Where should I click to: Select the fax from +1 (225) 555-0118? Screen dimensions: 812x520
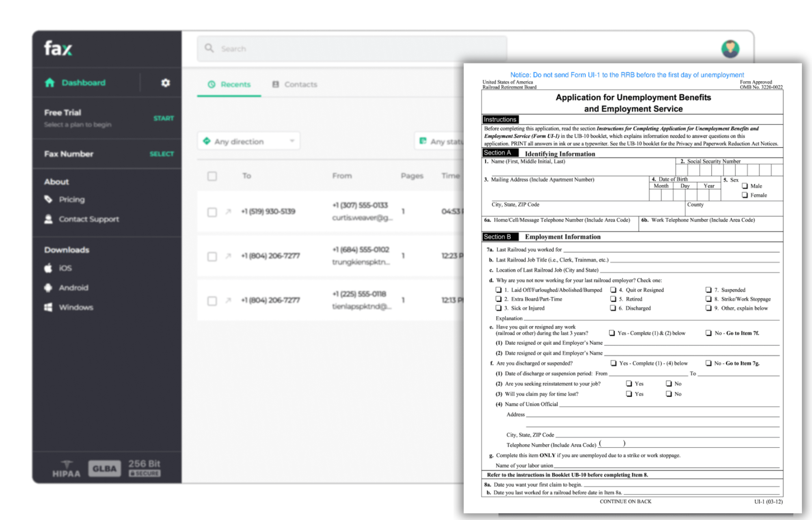[x=212, y=301]
